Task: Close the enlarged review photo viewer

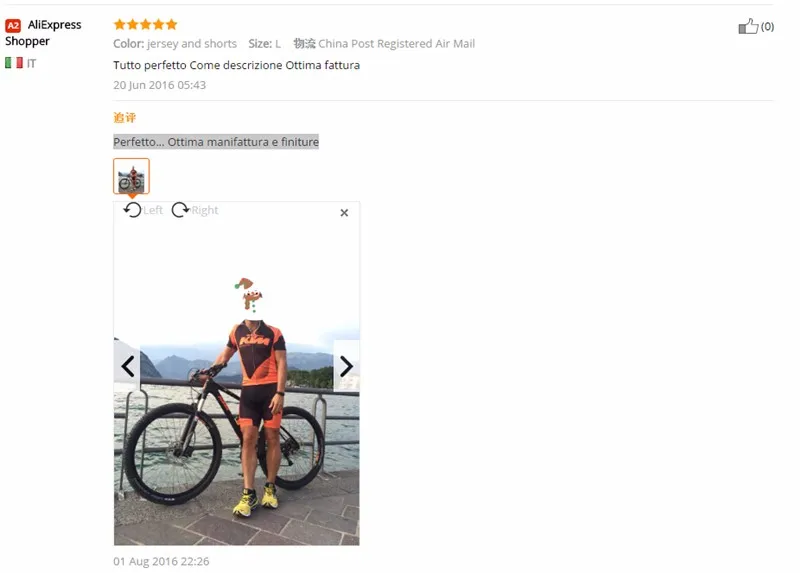Action: tap(344, 213)
